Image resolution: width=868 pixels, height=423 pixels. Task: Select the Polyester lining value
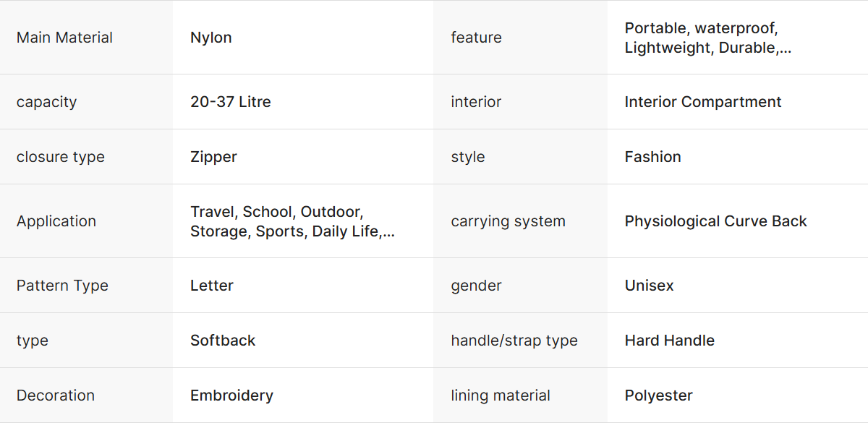click(659, 396)
